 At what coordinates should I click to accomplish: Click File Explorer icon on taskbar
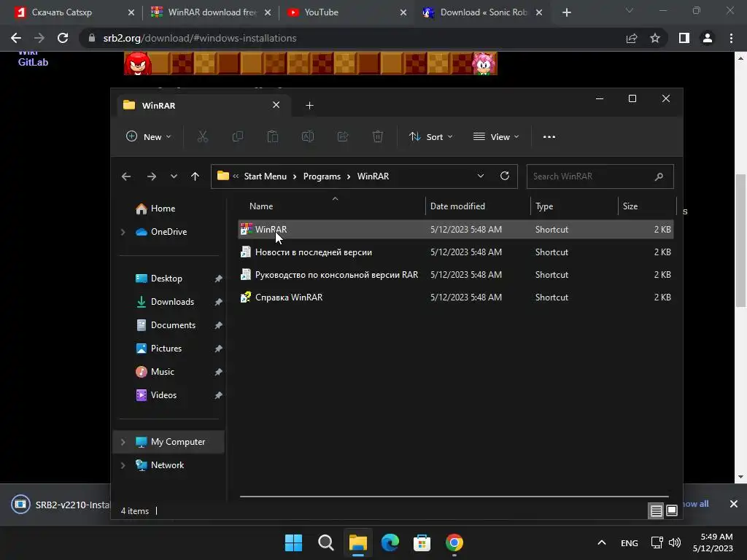pos(357,542)
